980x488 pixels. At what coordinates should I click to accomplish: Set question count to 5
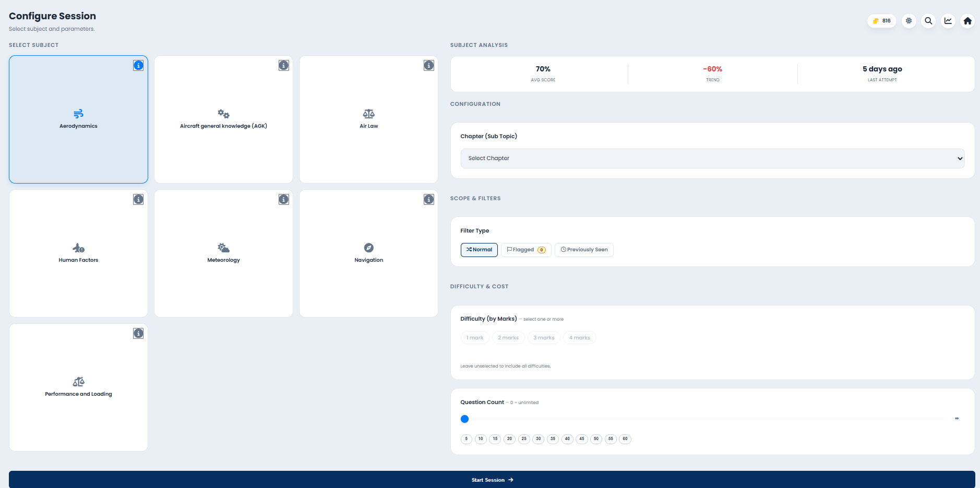point(466,439)
